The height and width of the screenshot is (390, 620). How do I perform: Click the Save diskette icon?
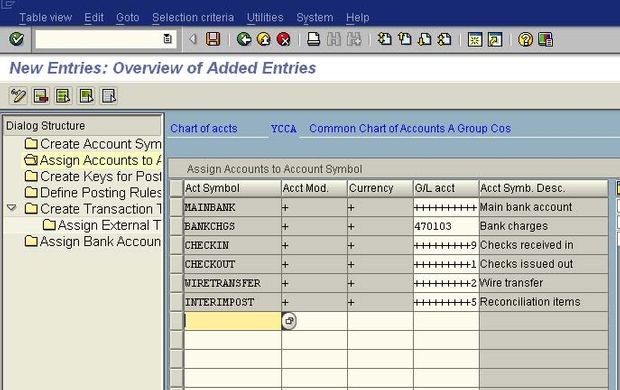pyautogui.click(x=213, y=39)
